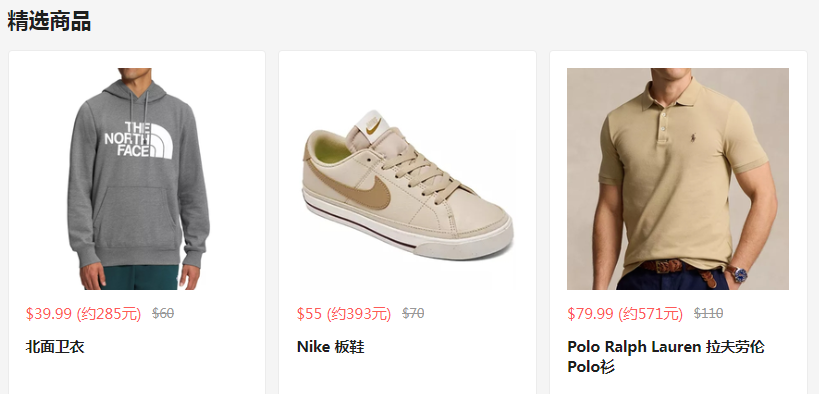Click the tan Nike swoosh on sneaker
Image resolution: width=819 pixels, height=394 pixels.
pos(353,185)
